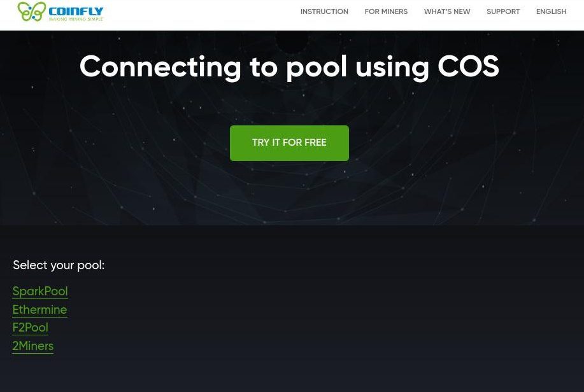Open the FOR MINERS nav item
This screenshot has height=392, width=584.
click(x=386, y=11)
